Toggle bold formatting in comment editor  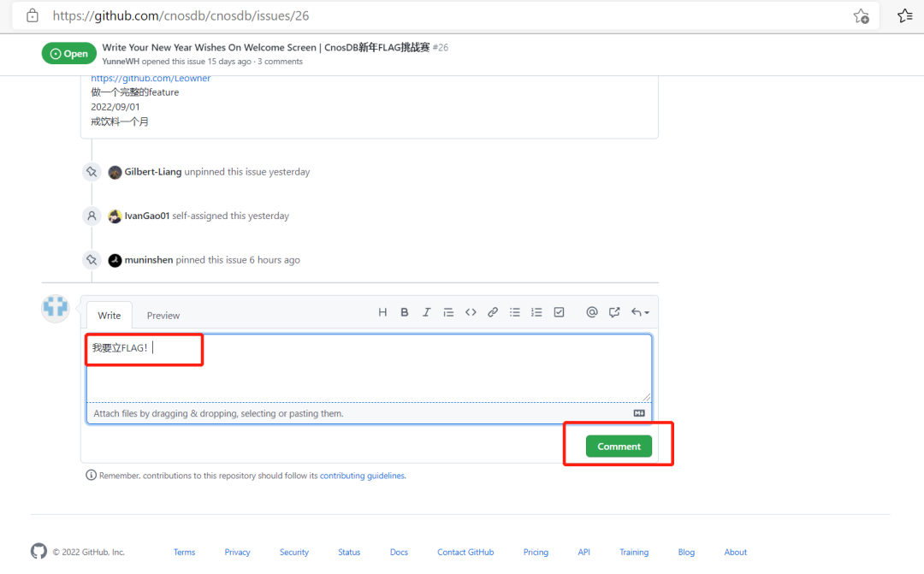click(x=404, y=312)
